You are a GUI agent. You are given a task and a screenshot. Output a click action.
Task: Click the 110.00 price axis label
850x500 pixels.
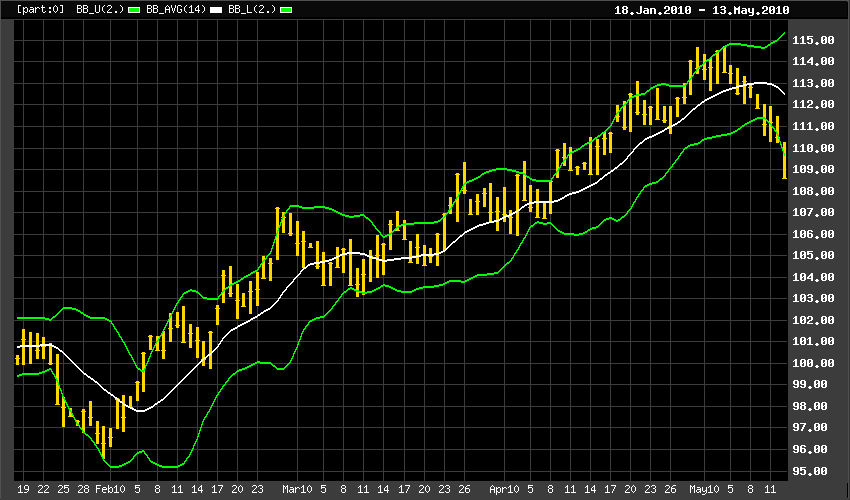[x=813, y=148]
